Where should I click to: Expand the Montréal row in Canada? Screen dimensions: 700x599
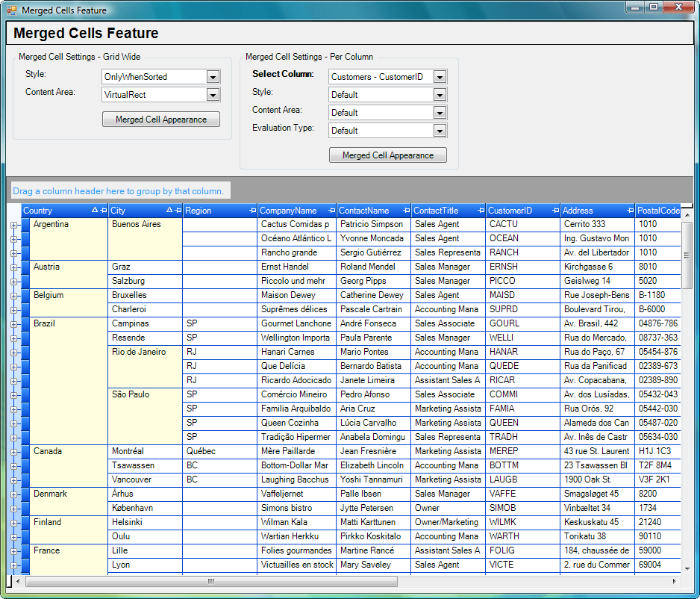point(14,452)
